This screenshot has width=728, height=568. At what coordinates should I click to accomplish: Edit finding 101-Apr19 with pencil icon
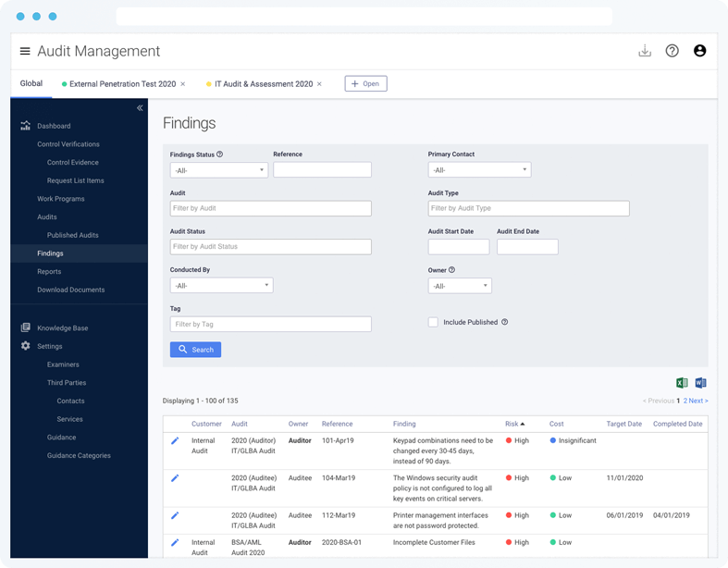click(175, 441)
